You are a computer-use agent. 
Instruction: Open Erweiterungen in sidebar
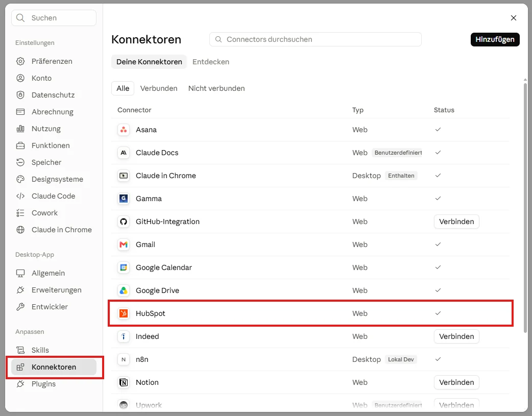pyautogui.click(x=54, y=290)
